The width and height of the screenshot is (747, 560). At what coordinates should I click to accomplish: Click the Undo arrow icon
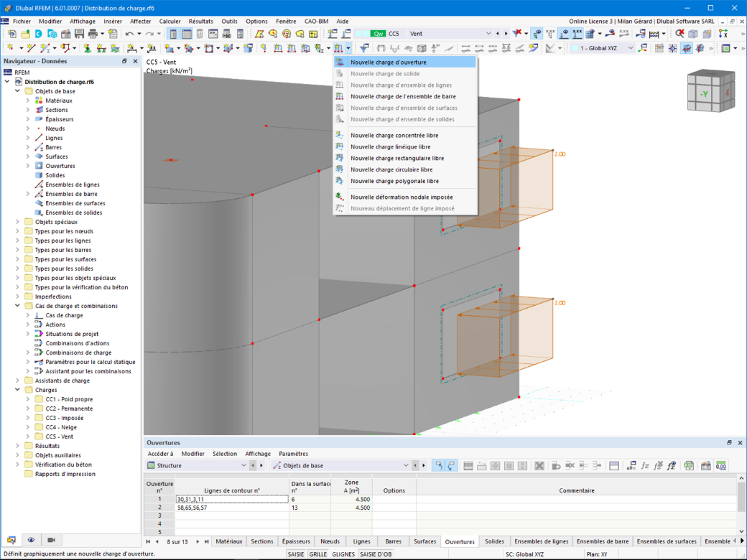coord(129,34)
